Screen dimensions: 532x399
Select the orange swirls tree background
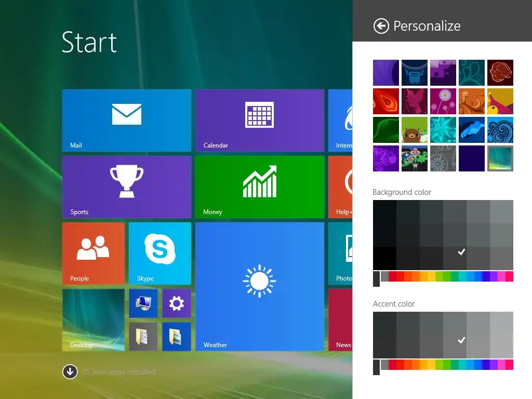point(472,101)
